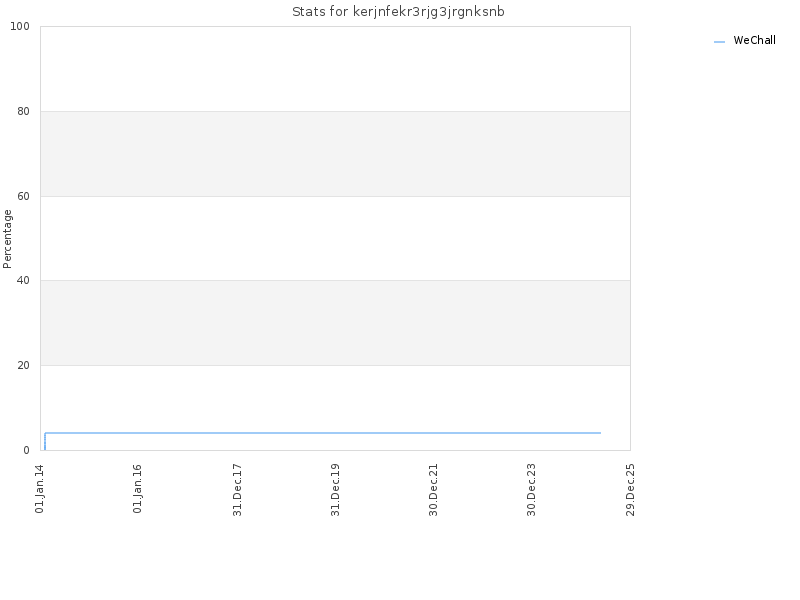800x600 pixels.
Task: Click the 20 y-axis tick label
Action: point(23,365)
